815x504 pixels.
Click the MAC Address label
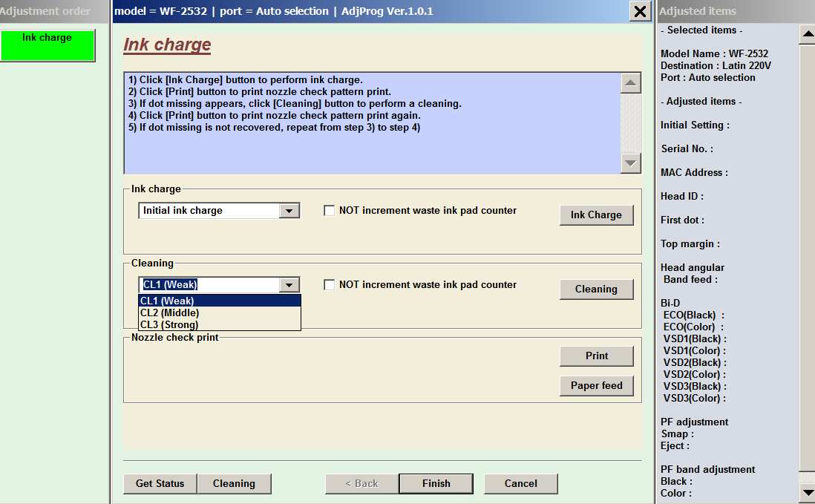pos(695,172)
